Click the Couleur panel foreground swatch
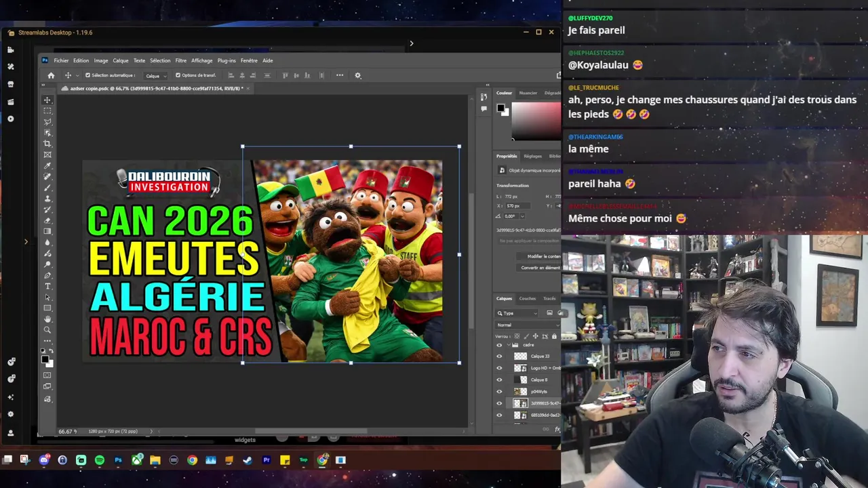The width and height of the screenshot is (868, 488). (500, 108)
